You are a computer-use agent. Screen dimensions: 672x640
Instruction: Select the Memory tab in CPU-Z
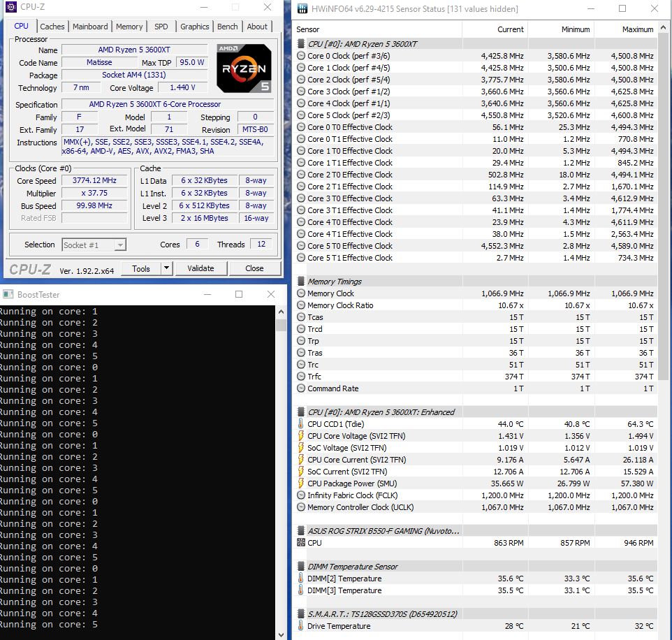[129, 27]
